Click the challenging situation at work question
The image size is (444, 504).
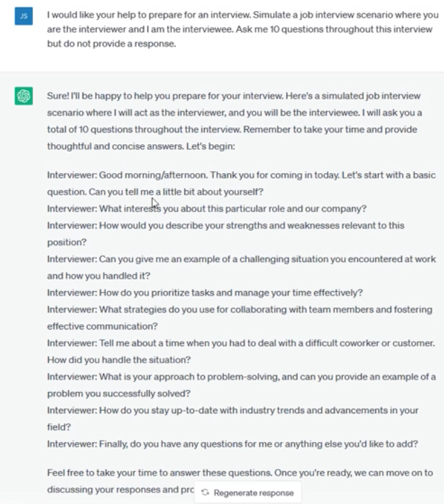coord(241,259)
